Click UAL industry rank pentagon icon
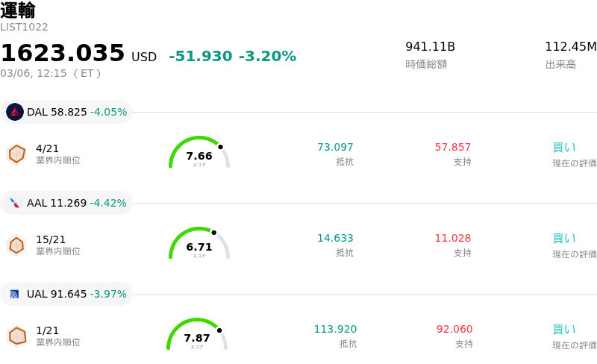Viewport: 597px width, 364px height. pos(16,336)
